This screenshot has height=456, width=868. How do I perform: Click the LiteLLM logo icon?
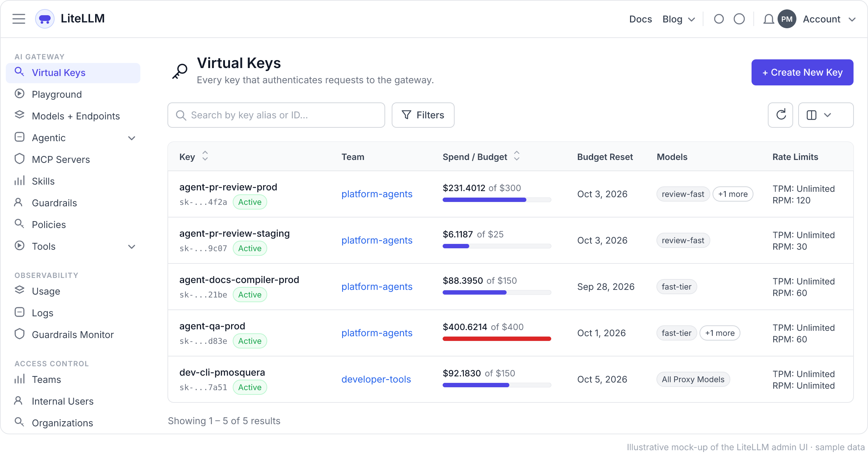(x=45, y=19)
